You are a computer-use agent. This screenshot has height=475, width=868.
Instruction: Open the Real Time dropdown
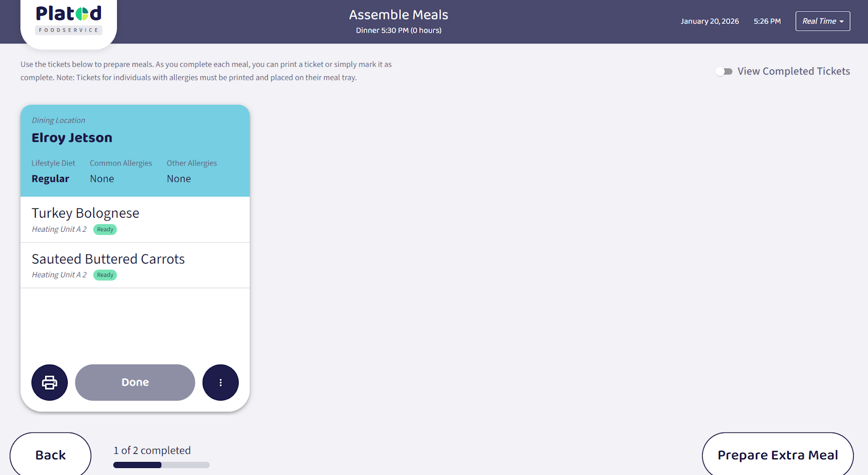pos(822,21)
